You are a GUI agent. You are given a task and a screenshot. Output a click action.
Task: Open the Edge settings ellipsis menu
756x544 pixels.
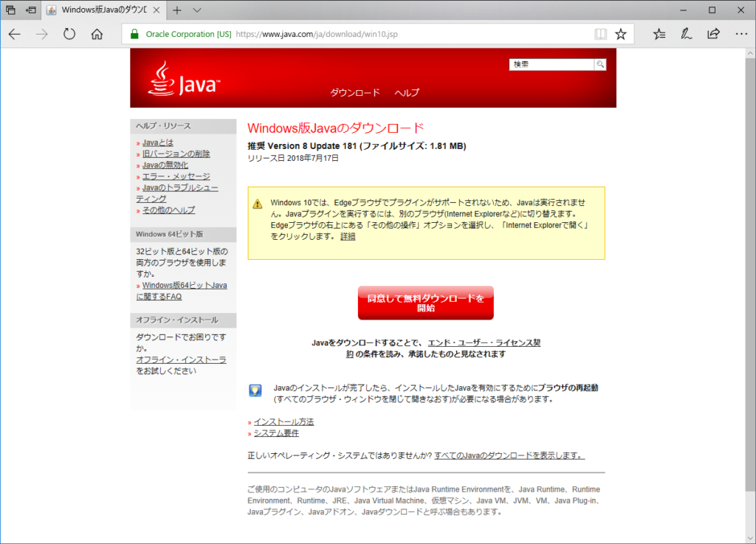pos(741,34)
